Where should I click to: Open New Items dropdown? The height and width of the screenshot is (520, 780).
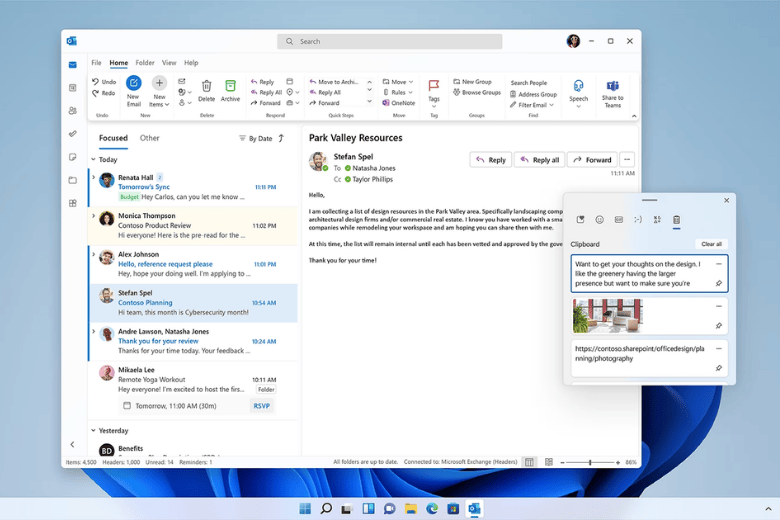click(159, 91)
